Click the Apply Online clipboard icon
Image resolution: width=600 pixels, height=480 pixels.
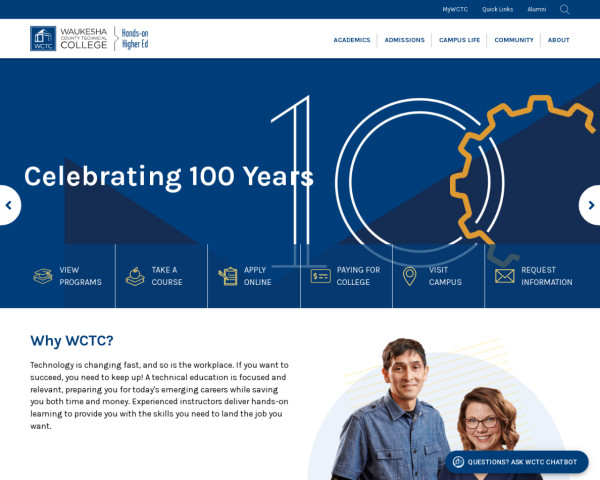click(x=228, y=276)
